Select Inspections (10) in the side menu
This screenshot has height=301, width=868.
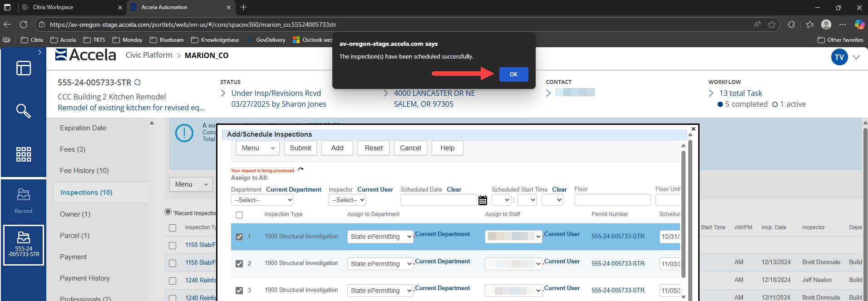coord(86,192)
